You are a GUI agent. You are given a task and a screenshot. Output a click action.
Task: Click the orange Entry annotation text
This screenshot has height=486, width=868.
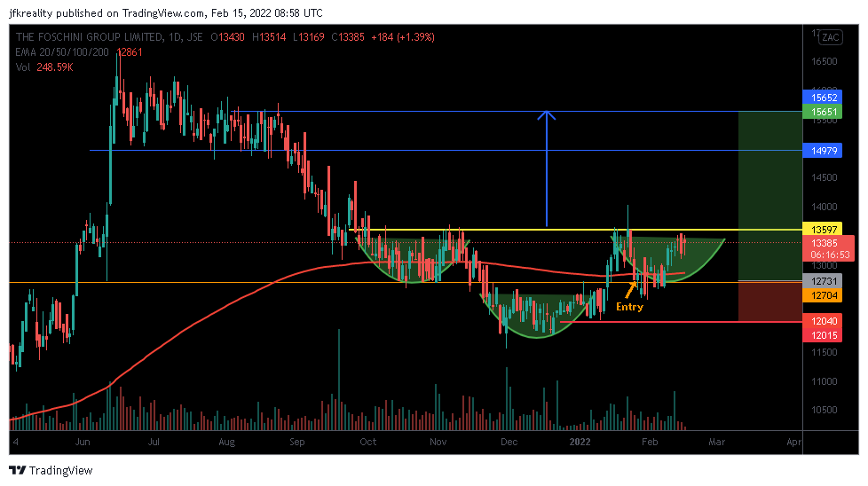click(629, 307)
